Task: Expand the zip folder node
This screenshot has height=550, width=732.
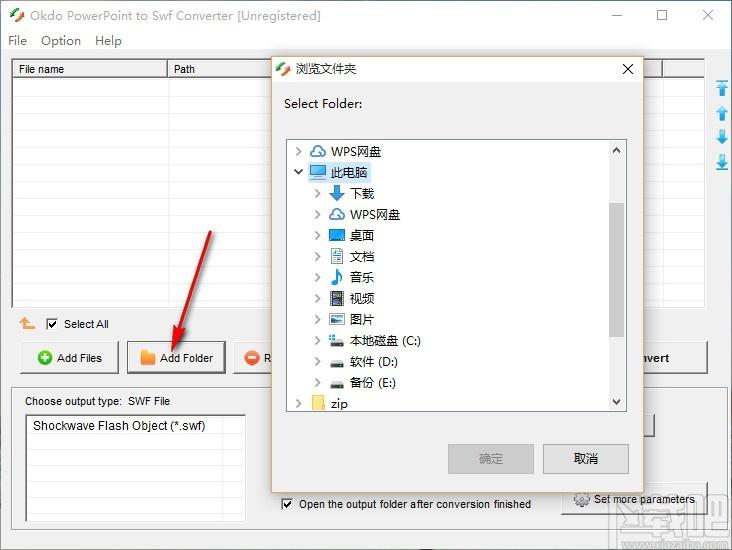Action: coord(299,403)
